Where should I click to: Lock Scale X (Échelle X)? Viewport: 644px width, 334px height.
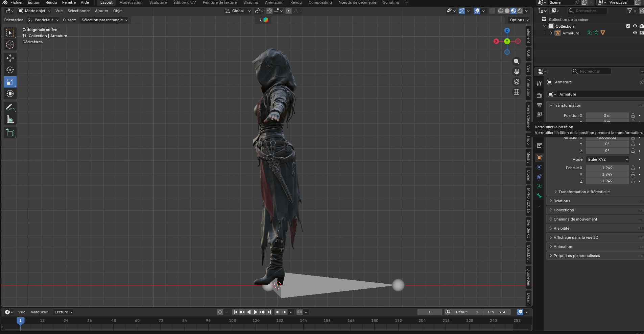tap(633, 168)
